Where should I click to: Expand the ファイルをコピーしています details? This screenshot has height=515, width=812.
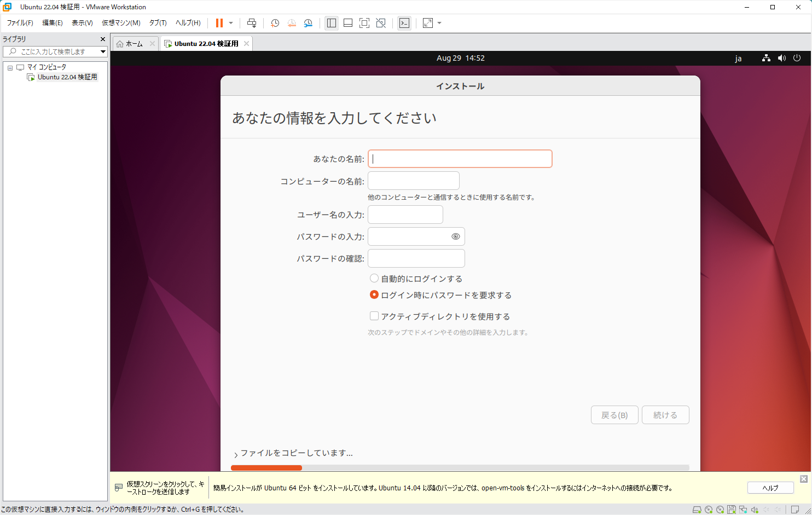pyautogui.click(x=236, y=454)
